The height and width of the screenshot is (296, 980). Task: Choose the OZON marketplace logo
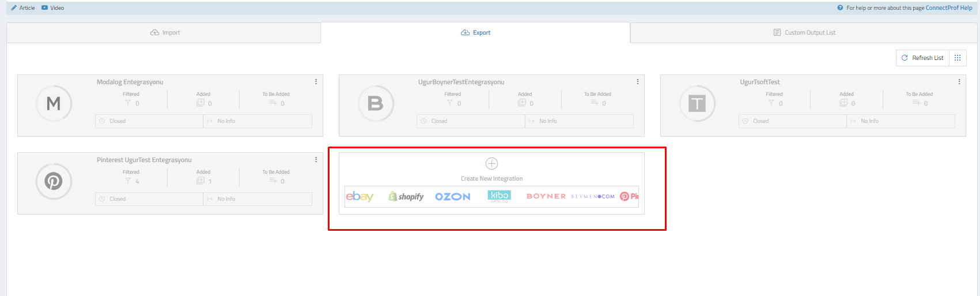click(x=453, y=197)
